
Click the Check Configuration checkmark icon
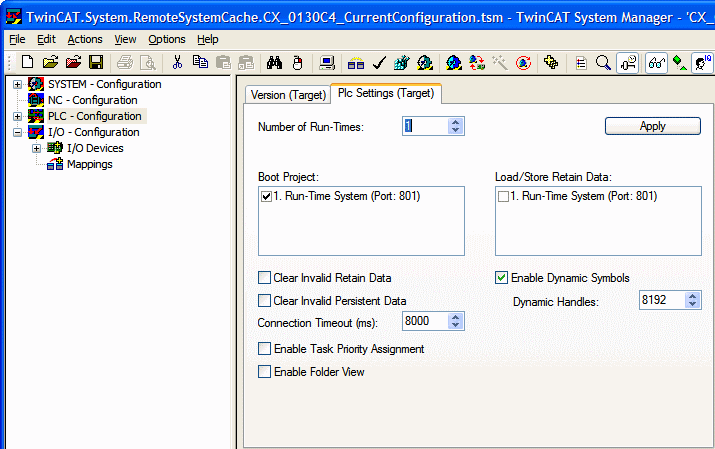tap(379, 62)
